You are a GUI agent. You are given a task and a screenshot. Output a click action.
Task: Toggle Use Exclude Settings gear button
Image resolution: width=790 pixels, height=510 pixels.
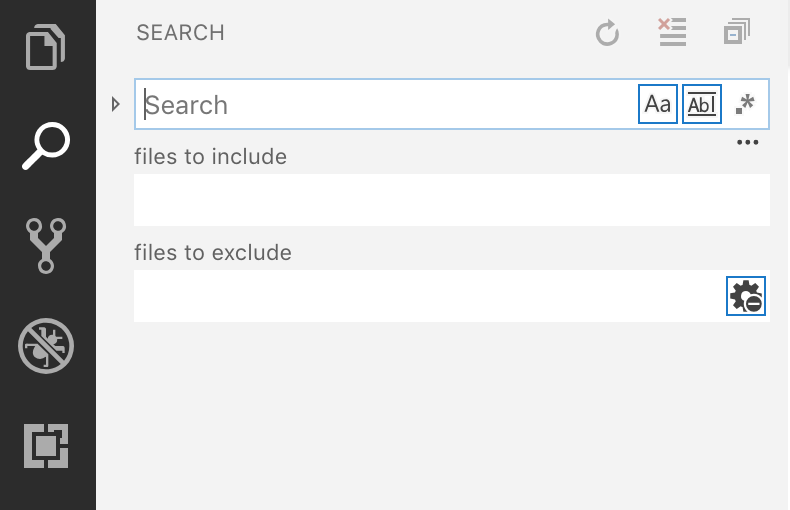click(x=746, y=296)
